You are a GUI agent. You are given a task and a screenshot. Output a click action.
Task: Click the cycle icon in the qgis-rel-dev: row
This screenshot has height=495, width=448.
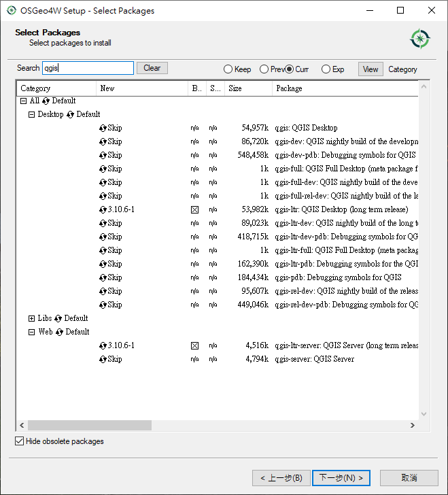pyautogui.click(x=103, y=291)
